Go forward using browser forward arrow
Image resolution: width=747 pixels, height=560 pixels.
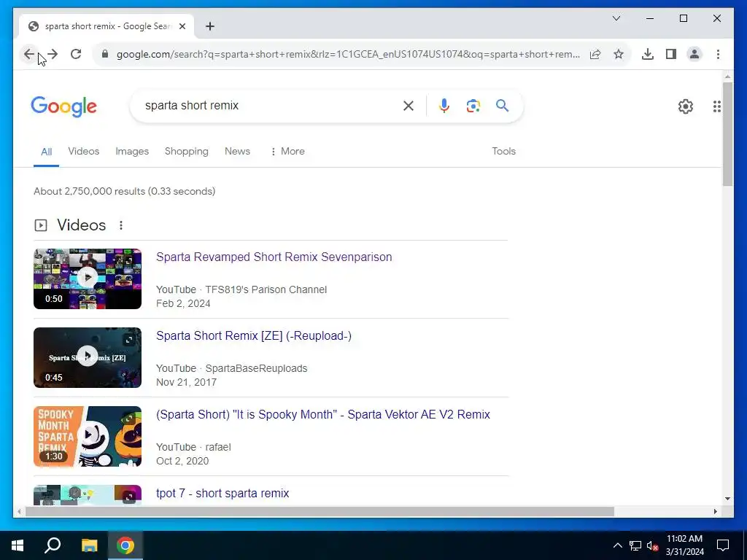[x=53, y=54]
